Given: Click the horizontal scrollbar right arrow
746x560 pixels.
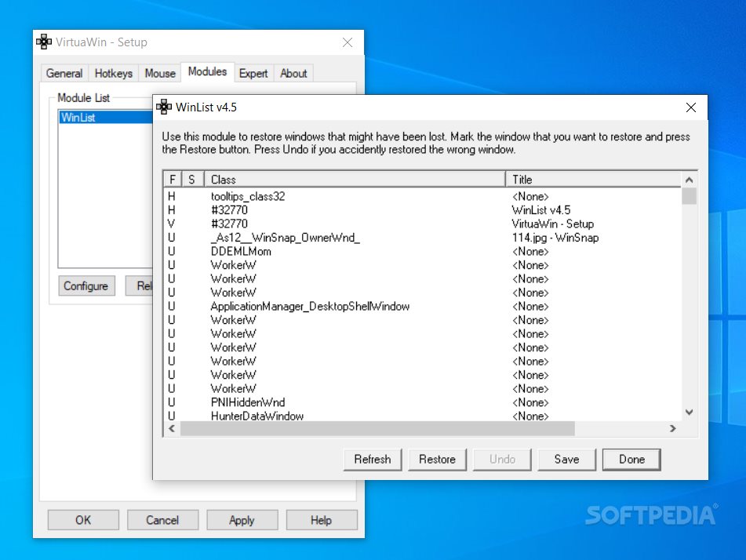Looking at the screenshot, I should pyautogui.click(x=673, y=429).
